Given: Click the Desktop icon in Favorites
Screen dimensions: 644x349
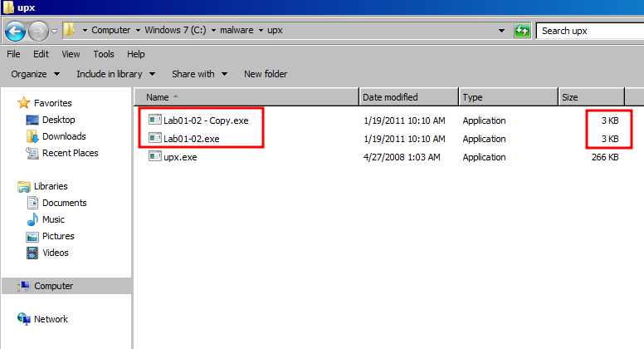Looking at the screenshot, I should click(32, 120).
